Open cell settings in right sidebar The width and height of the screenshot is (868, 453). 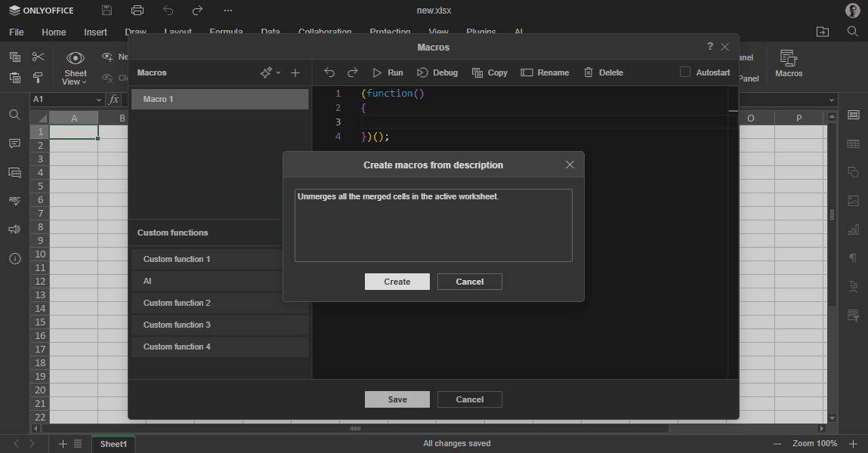853,115
